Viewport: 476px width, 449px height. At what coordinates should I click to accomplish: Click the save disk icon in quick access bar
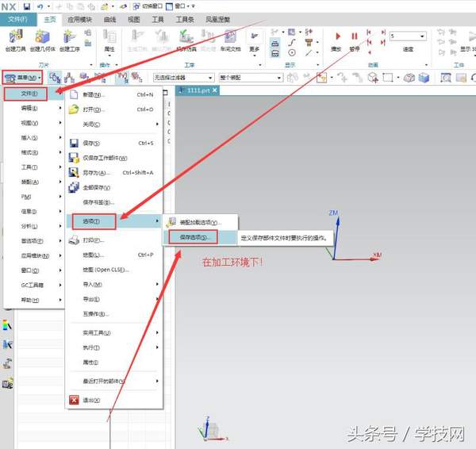pyautogui.click(x=27, y=6)
